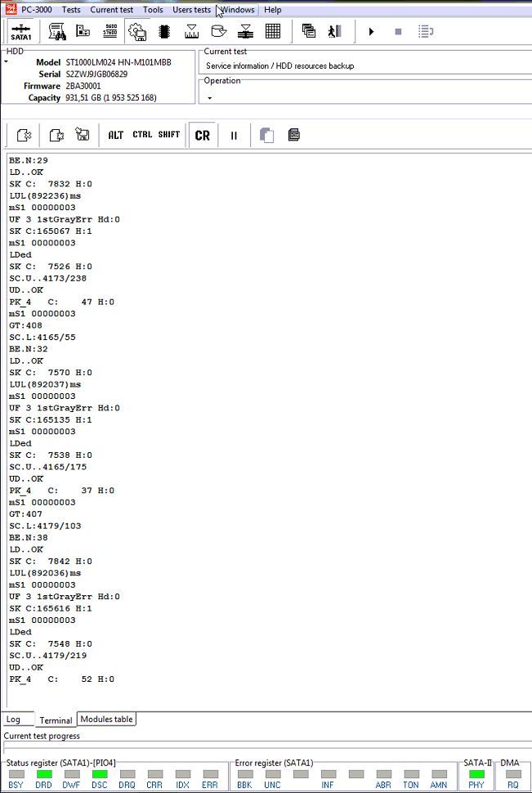Screen dimensions: 532x793
Task: Open the Users tests menu
Action: [191, 10]
